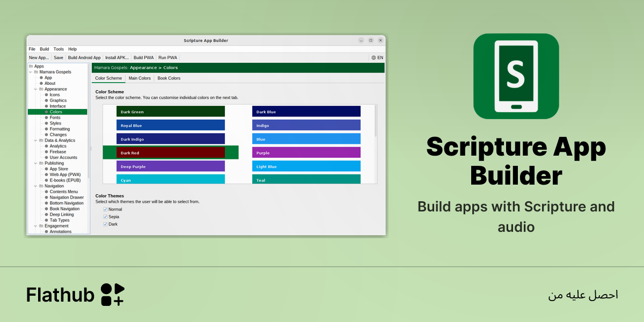The height and width of the screenshot is (322, 644).
Task: Select the Dark Indigo color scheme
Action: (171, 139)
